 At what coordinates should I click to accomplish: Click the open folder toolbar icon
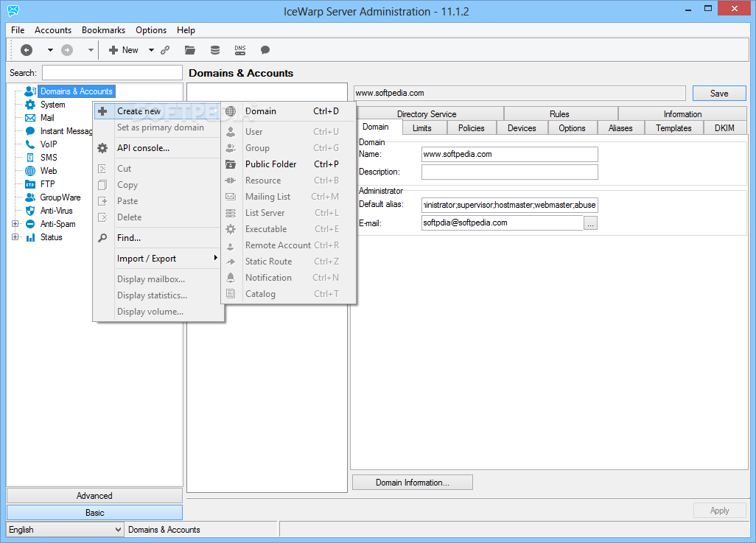coord(190,50)
